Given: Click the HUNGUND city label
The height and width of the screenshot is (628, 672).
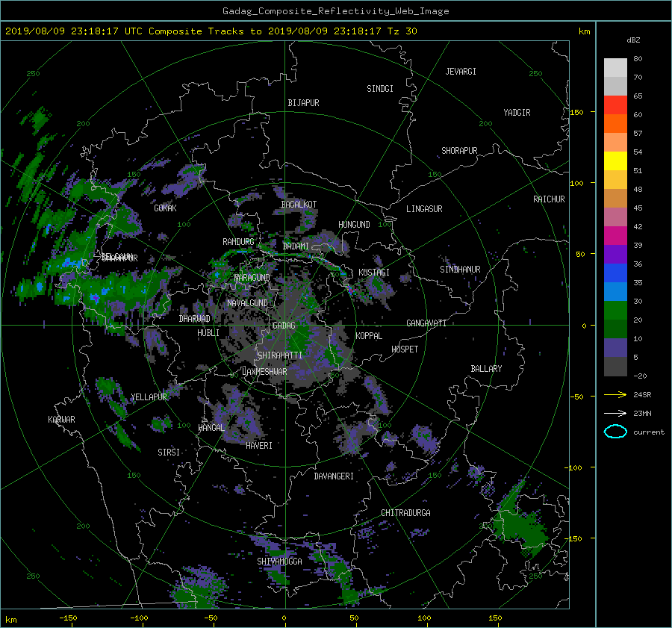Looking at the screenshot, I should click(x=354, y=225).
